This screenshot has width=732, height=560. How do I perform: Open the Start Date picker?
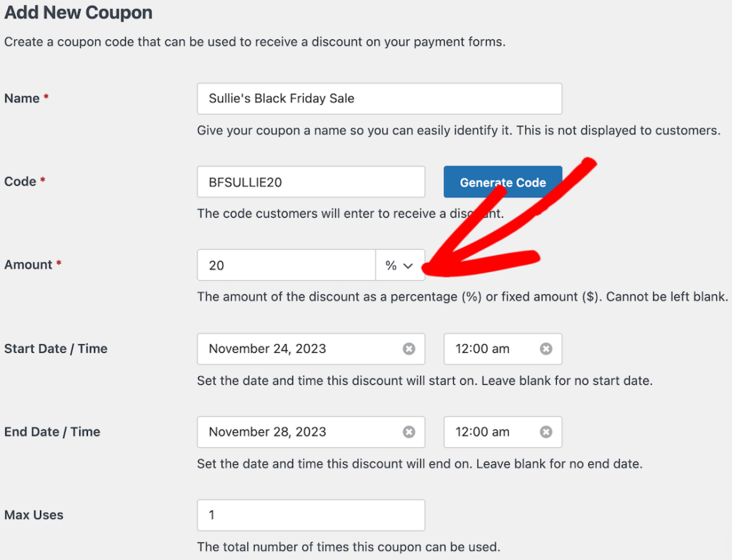[x=300, y=349]
